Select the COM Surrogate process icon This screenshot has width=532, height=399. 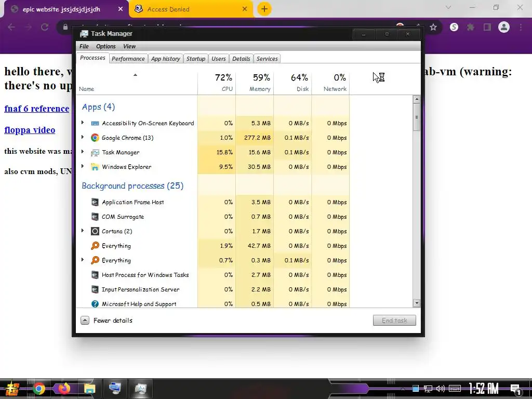[95, 217]
